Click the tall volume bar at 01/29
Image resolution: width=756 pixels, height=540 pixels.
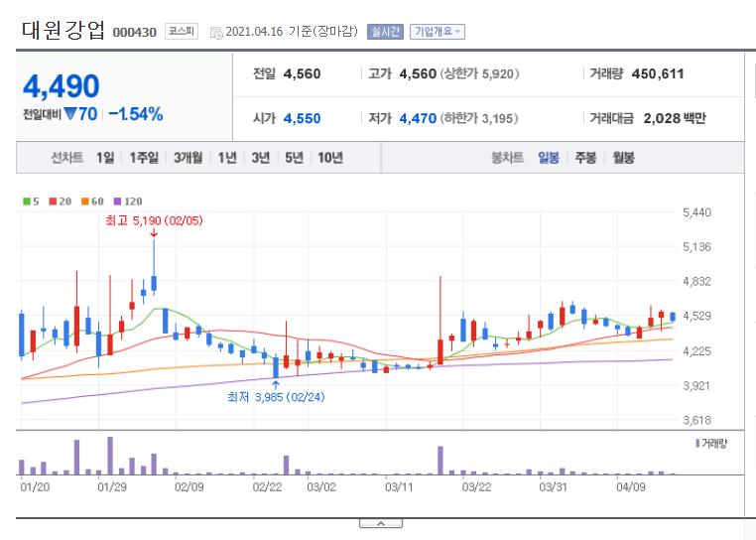(110, 456)
